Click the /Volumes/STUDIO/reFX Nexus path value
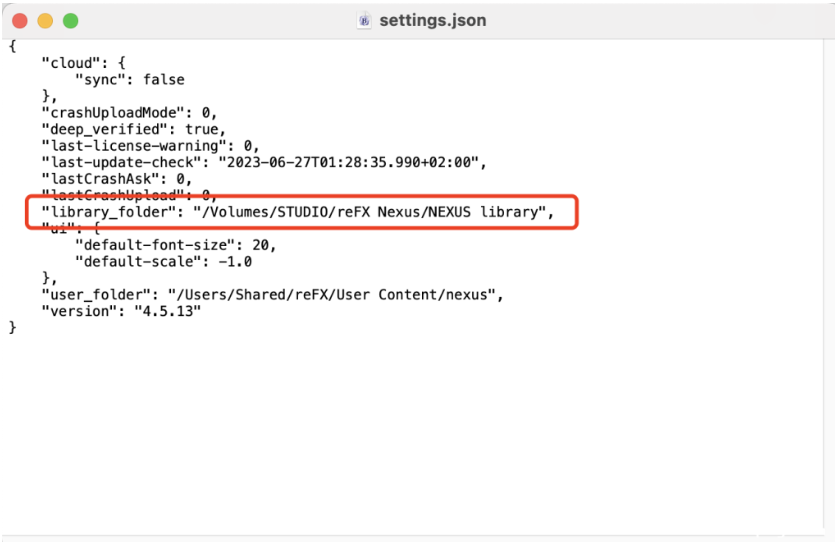The height and width of the screenshot is (542, 835). (368, 212)
